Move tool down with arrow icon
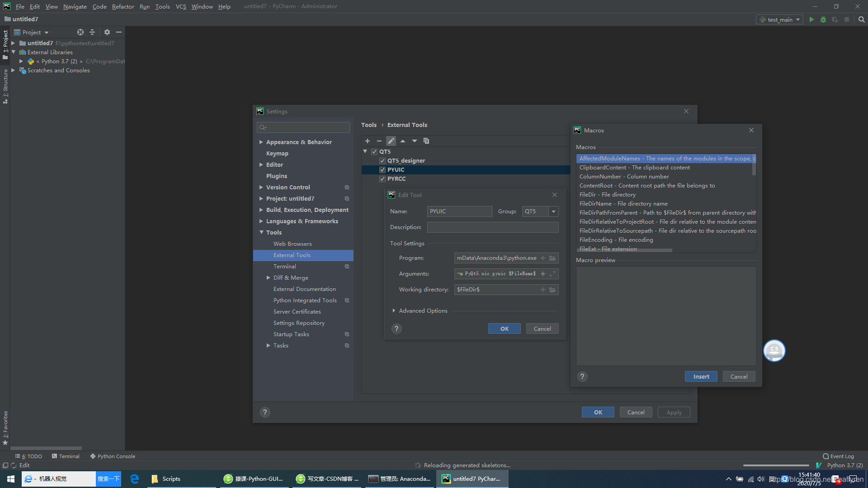Image resolution: width=868 pixels, height=488 pixels. tap(415, 141)
